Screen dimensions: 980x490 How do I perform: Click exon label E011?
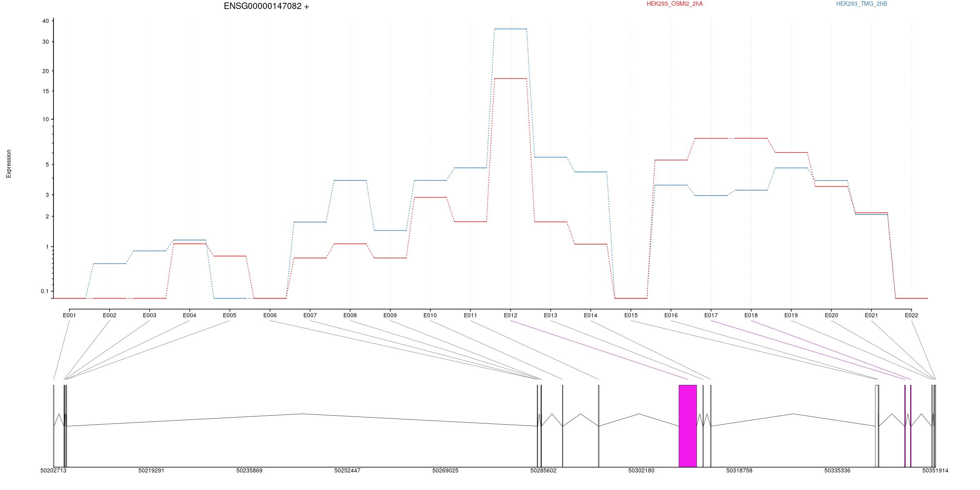470,315
